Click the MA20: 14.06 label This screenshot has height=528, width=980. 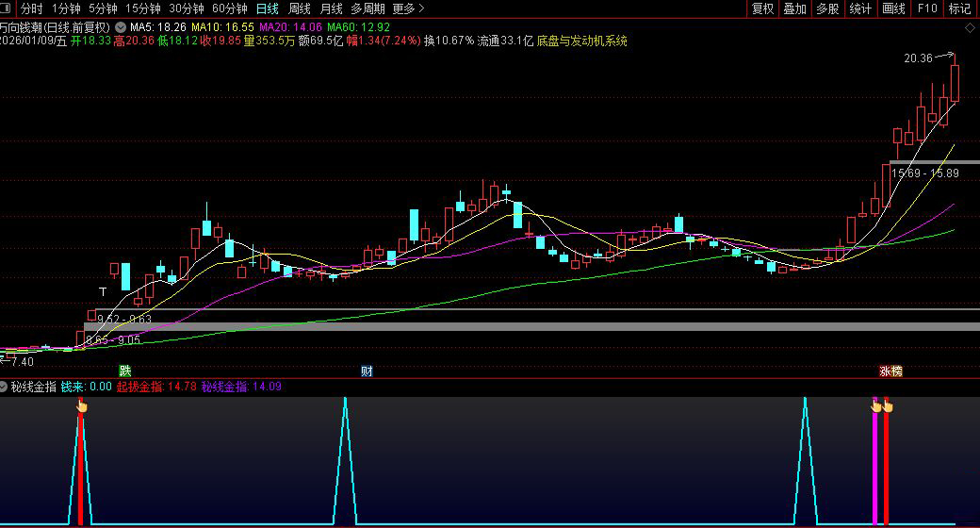tap(290, 27)
